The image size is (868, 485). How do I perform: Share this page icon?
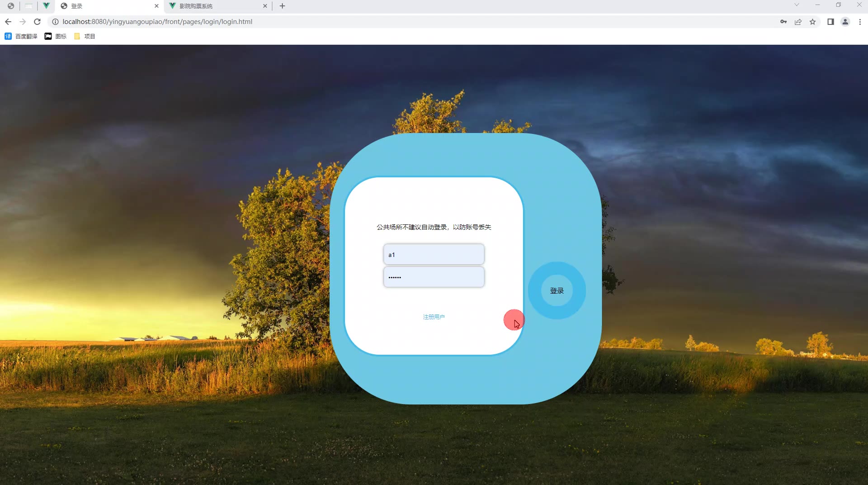coord(798,22)
